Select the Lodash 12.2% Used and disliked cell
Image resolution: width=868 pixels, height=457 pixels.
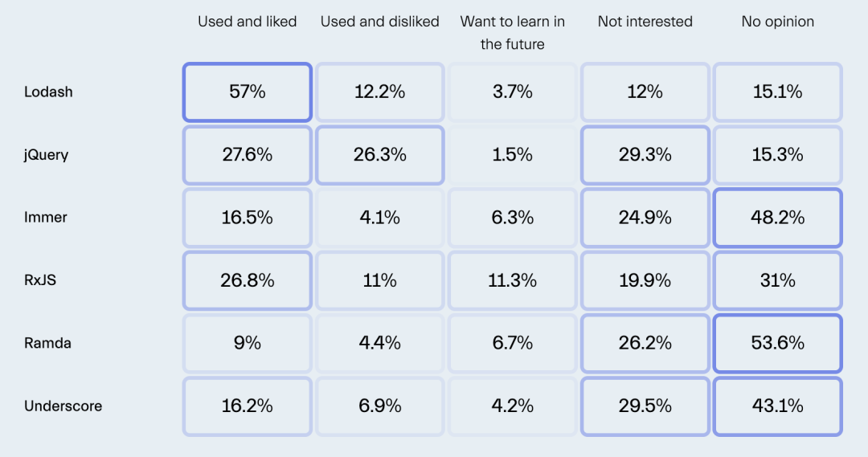click(379, 92)
